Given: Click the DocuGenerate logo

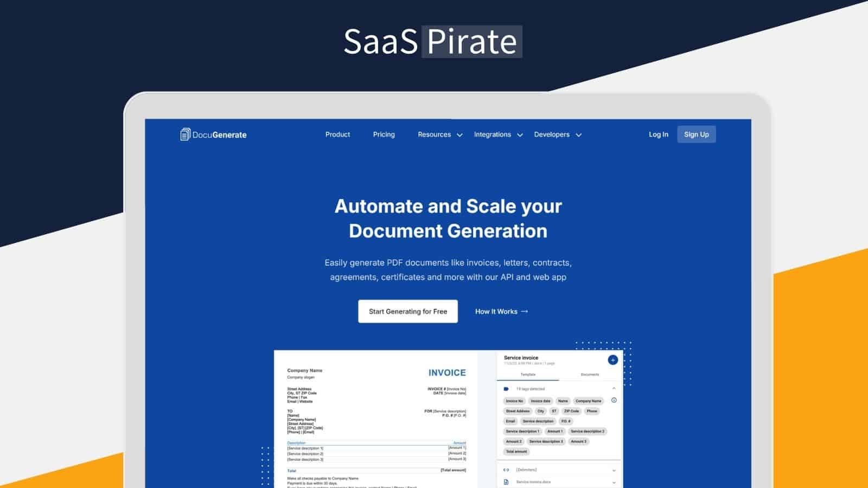Looking at the screenshot, I should [x=213, y=134].
